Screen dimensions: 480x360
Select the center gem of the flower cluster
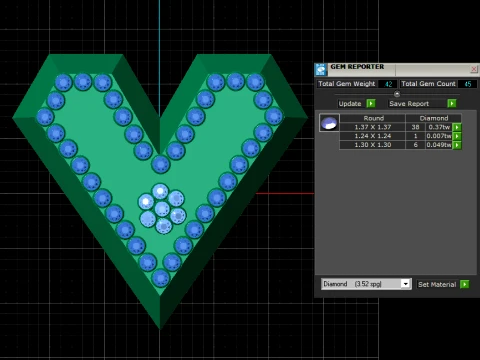[162, 209]
